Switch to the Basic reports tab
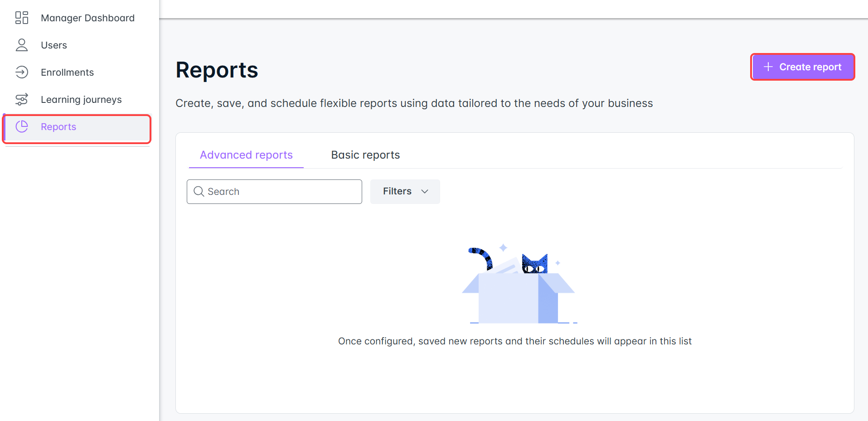868x421 pixels. 365,155
